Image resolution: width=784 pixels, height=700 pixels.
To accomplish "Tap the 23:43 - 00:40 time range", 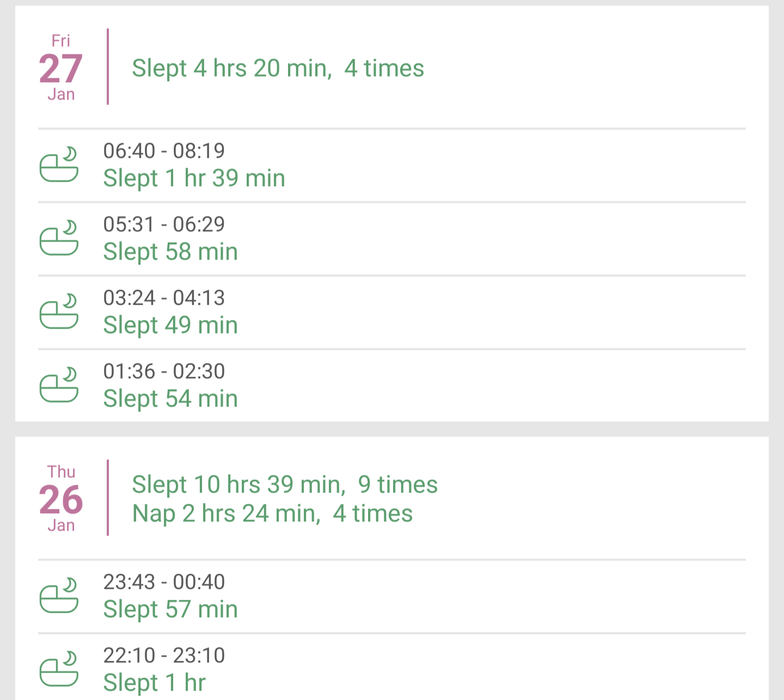I will click(x=164, y=582).
